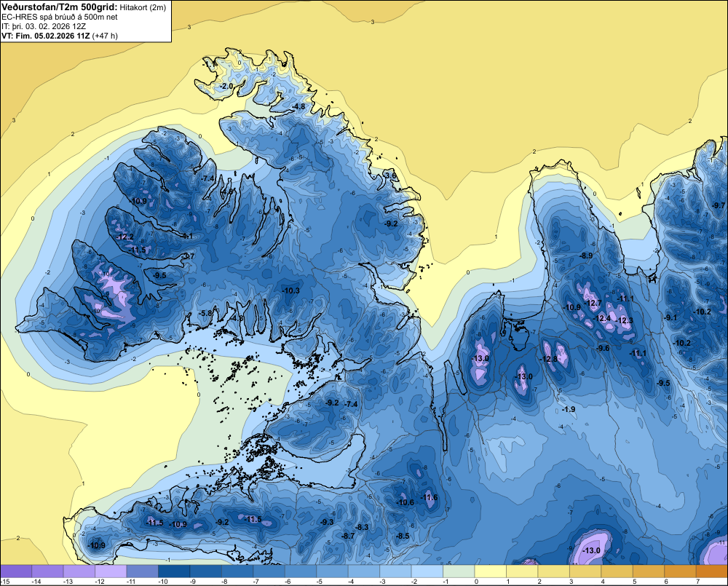The width and height of the screenshot is (728, 586).
Task: Click the '-1.9' temperature label
Action: (x=569, y=409)
